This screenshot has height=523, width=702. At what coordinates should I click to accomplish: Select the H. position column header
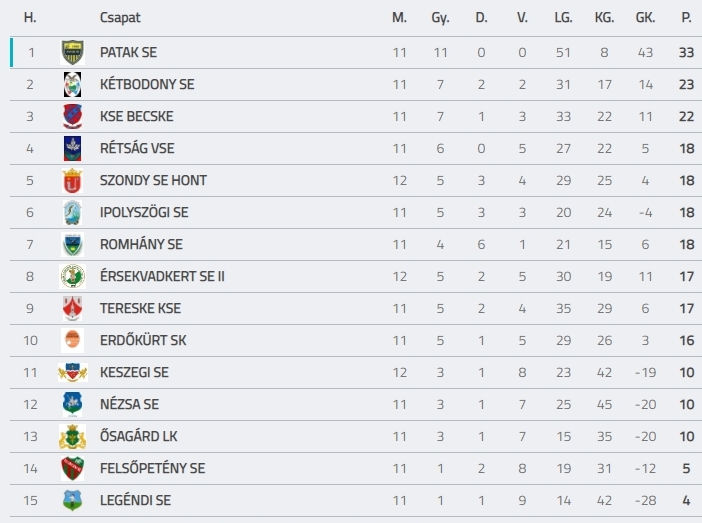30,17
